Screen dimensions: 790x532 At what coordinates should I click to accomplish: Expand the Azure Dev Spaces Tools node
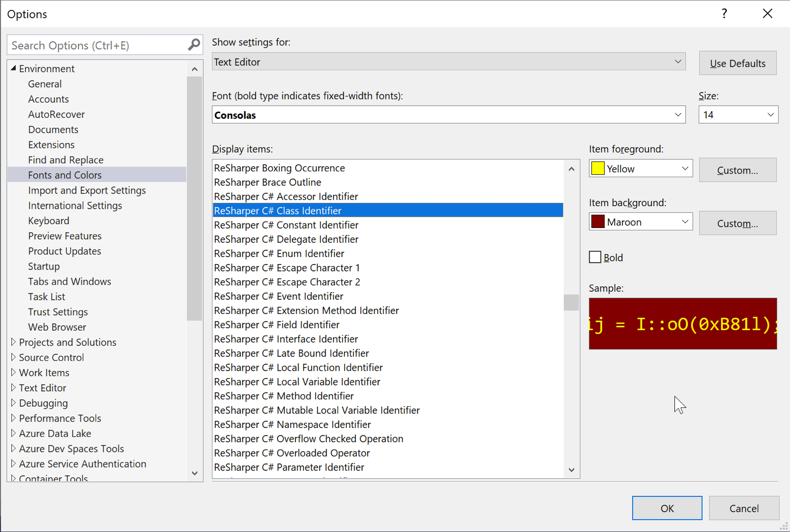pos(13,448)
